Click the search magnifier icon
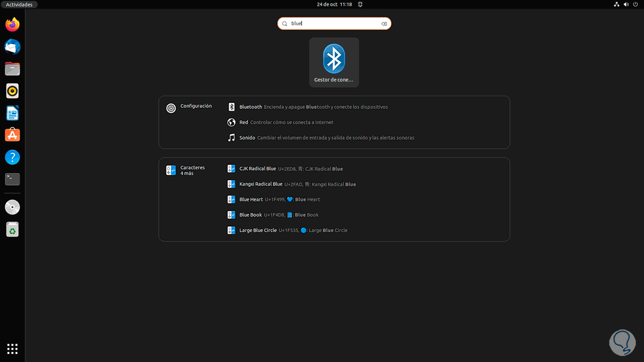Image resolution: width=644 pixels, height=362 pixels. 285,24
